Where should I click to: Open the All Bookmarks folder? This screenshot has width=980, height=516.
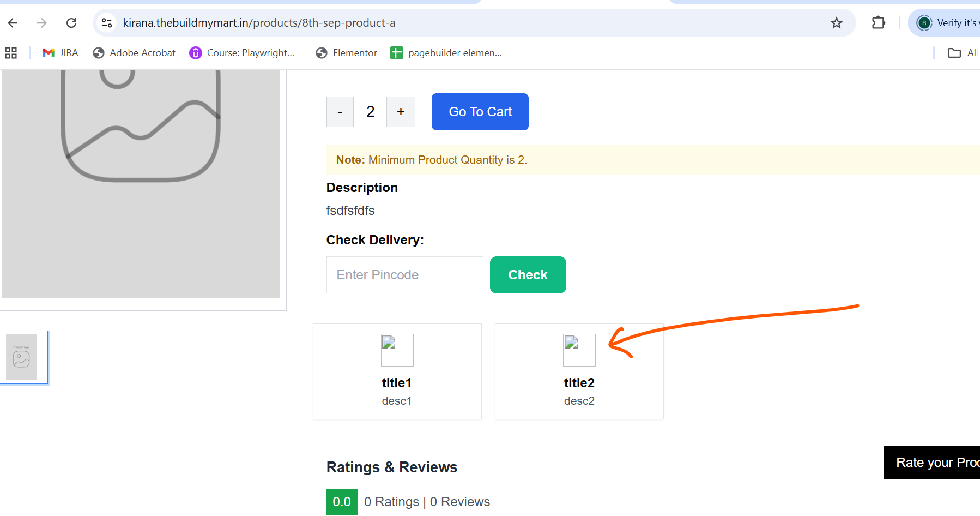point(963,53)
